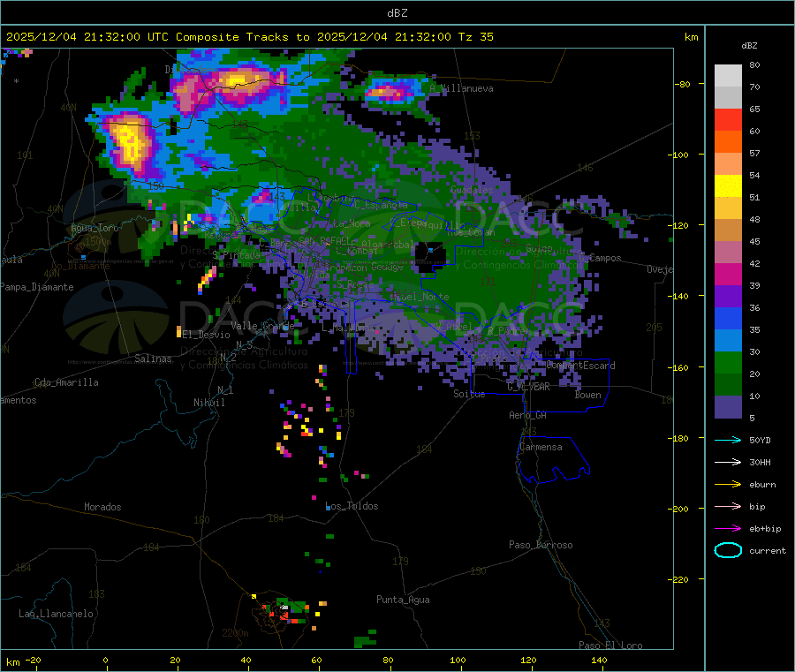Image resolution: width=795 pixels, height=672 pixels.
Task: Click the '50YD' legend label
Action: pos(760,440)
